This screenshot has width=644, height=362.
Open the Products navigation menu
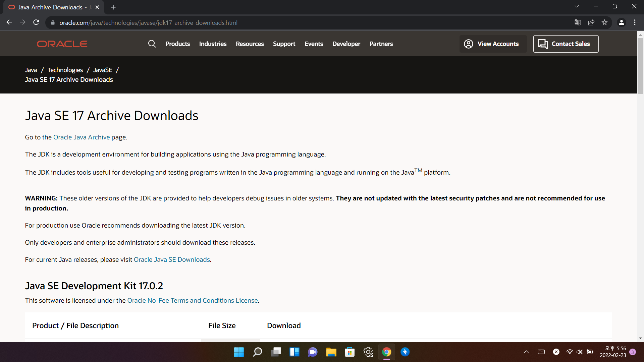click(177, 44)
